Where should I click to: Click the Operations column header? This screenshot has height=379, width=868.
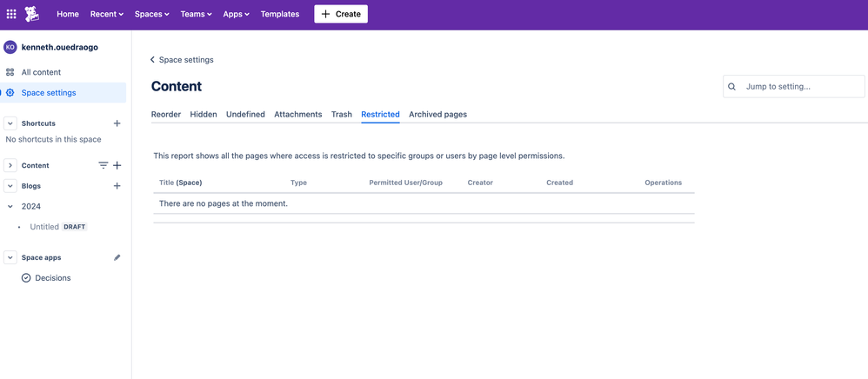click(664, 183)
